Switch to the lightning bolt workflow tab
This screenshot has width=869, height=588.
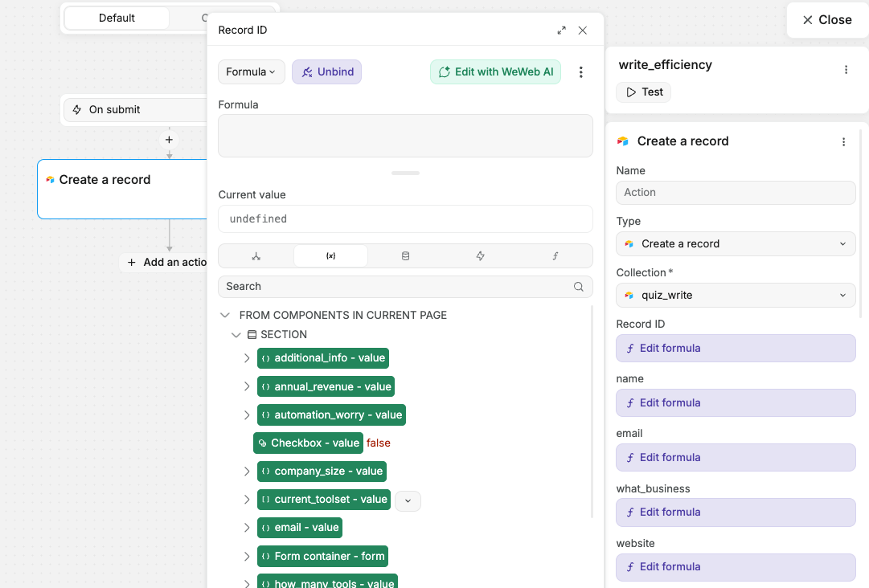[480, 256]
